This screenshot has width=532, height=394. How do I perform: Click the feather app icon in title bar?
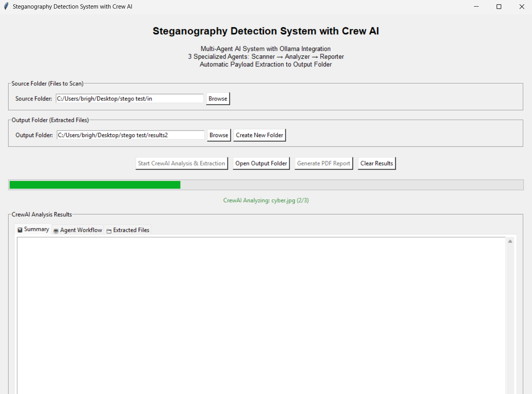point(6,7)
